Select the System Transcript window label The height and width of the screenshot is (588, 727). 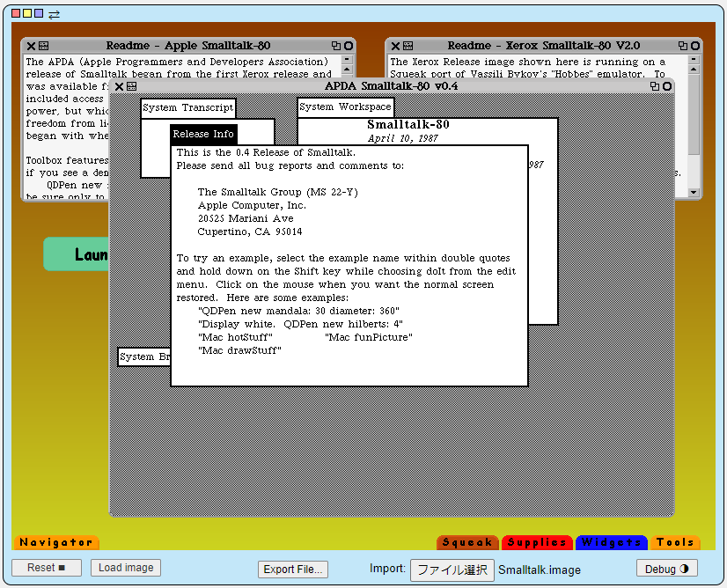pyautogui.click(x=188, y=107)
